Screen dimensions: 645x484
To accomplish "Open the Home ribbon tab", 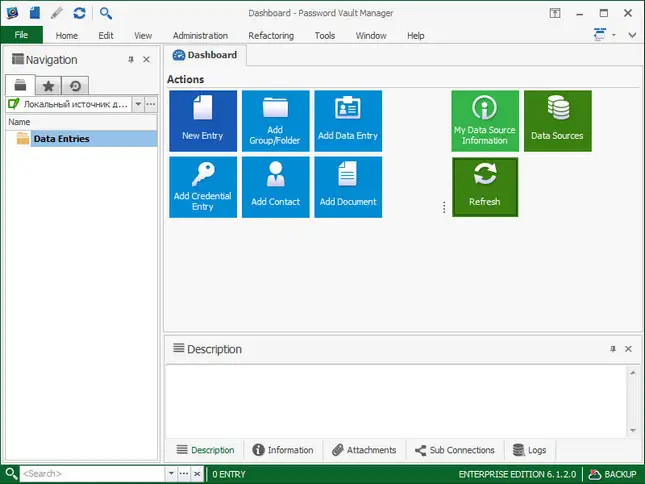I will tap(67, 36).
